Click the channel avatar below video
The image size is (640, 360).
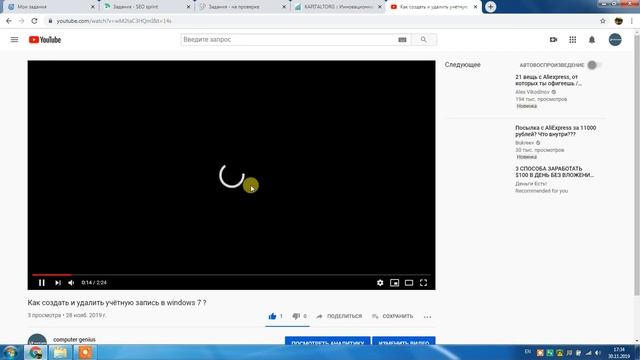point(37,339)
